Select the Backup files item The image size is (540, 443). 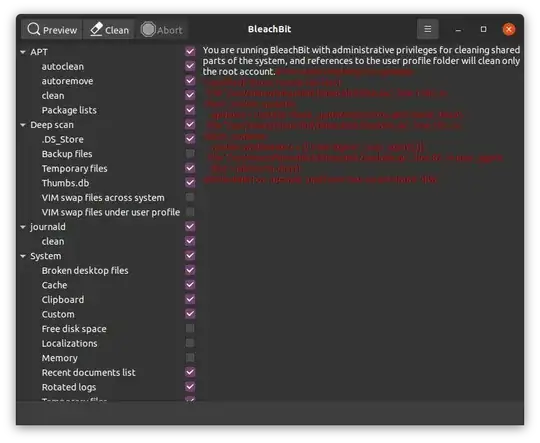(67, 154)
